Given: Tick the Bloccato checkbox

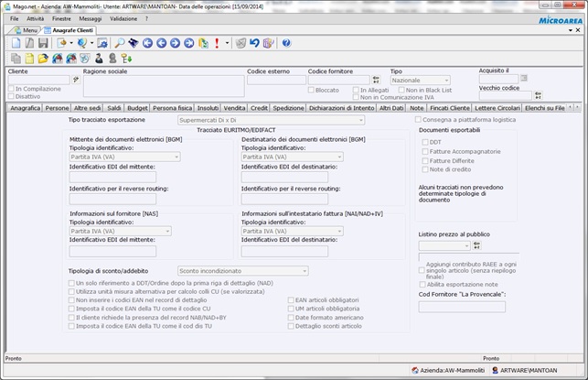Looking at the screenshot, I should [312, 90].
